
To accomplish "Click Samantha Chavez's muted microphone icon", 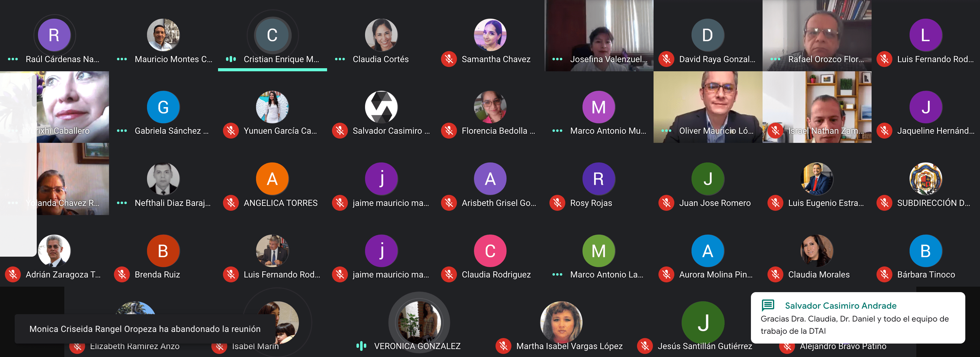I will (x=449, y=59).
